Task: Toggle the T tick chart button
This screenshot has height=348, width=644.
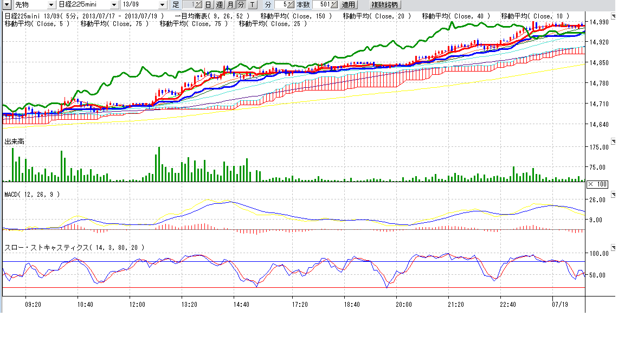Action: tap(252, 4)
